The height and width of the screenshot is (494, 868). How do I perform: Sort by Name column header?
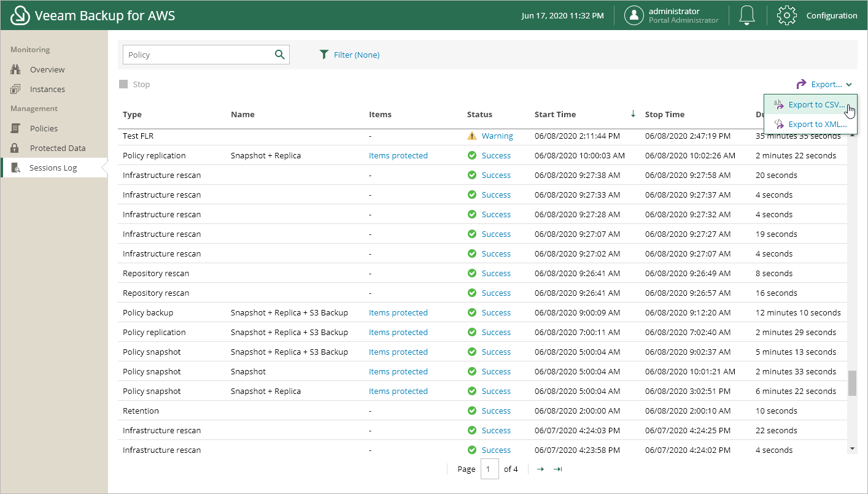242,114
